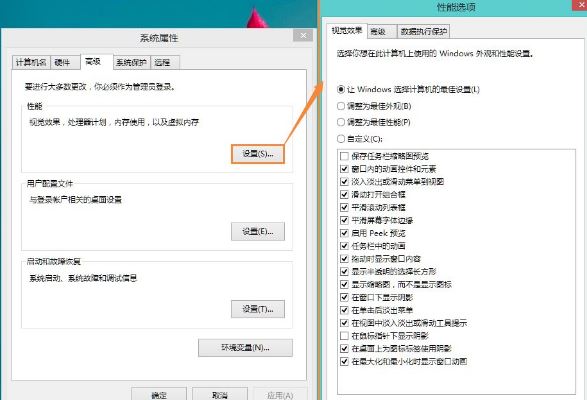Uncheck 滑动打开组合框
Screen dimensions: 587x400
[x=344, y=194]
